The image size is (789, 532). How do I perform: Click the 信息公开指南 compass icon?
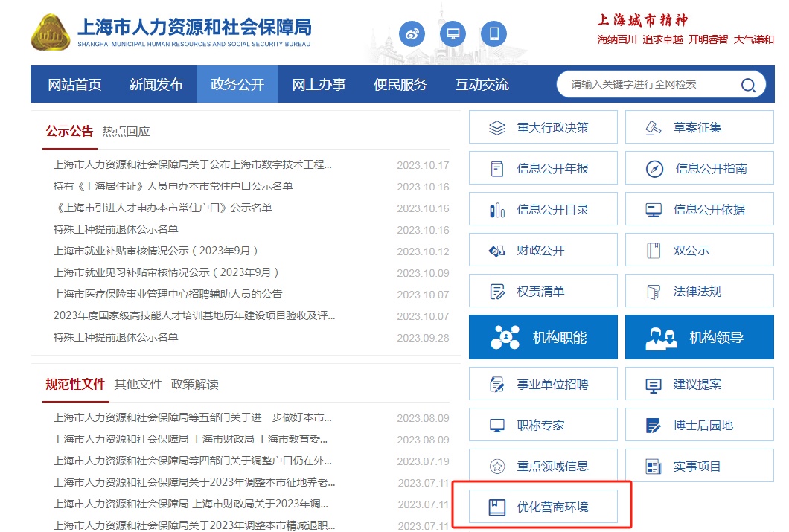click(654, 169)
